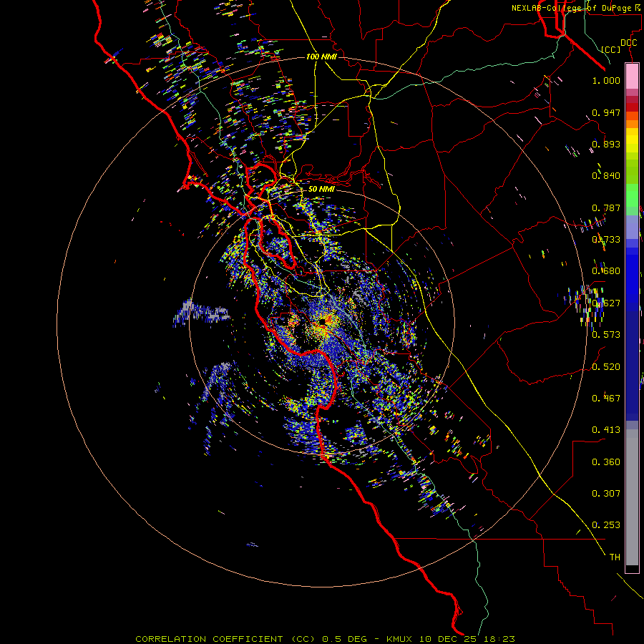Viewport: 644px width, 644px height.
Task: Click the 0.787 legend value
Action: coord(606,208)
